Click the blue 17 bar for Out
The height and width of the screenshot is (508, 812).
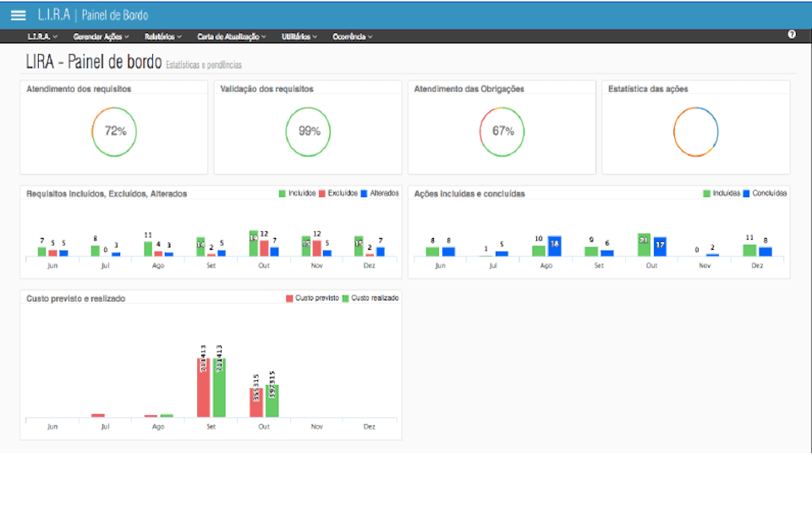click(x=660, y=246)
